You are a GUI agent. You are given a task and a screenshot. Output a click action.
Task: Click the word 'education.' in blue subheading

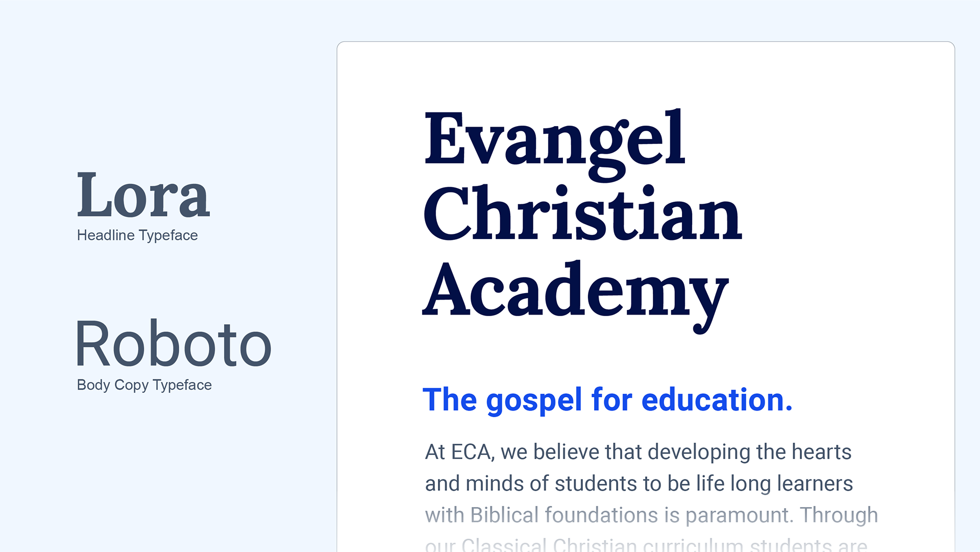coord(717,399)
